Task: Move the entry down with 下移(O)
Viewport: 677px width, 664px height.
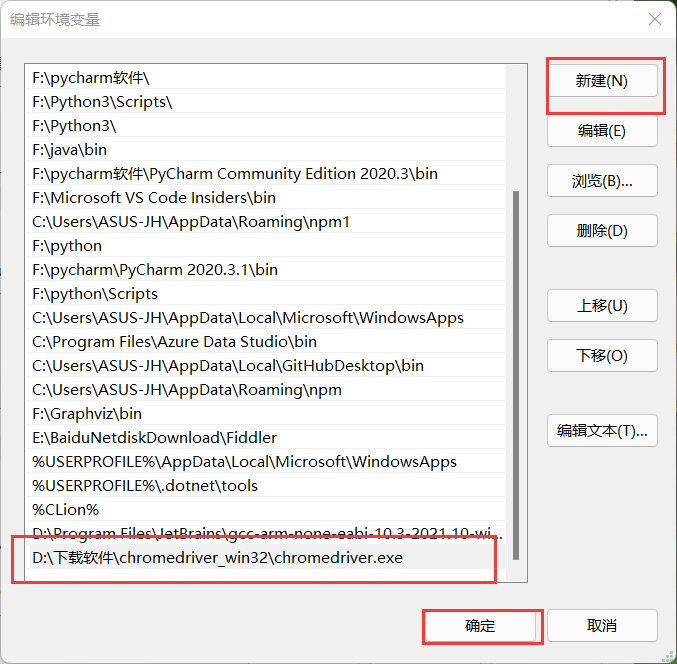Action: (602, 356)
